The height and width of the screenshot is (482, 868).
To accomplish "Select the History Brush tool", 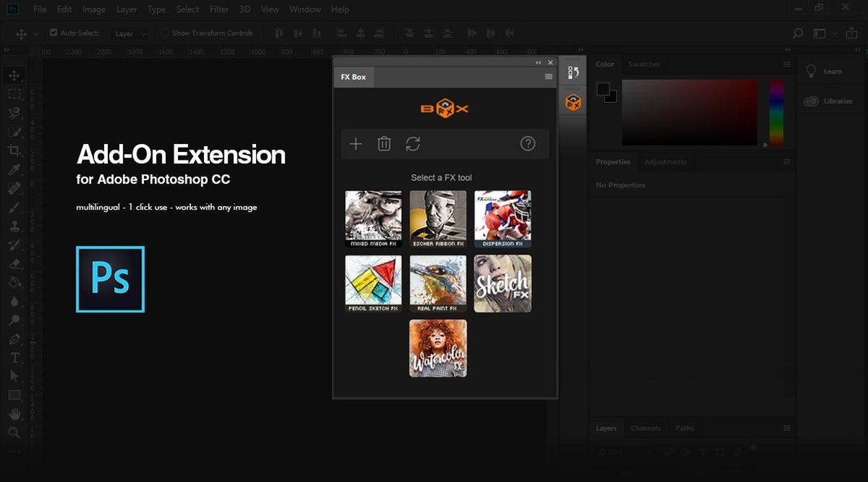I will click(x=14, y=245).
